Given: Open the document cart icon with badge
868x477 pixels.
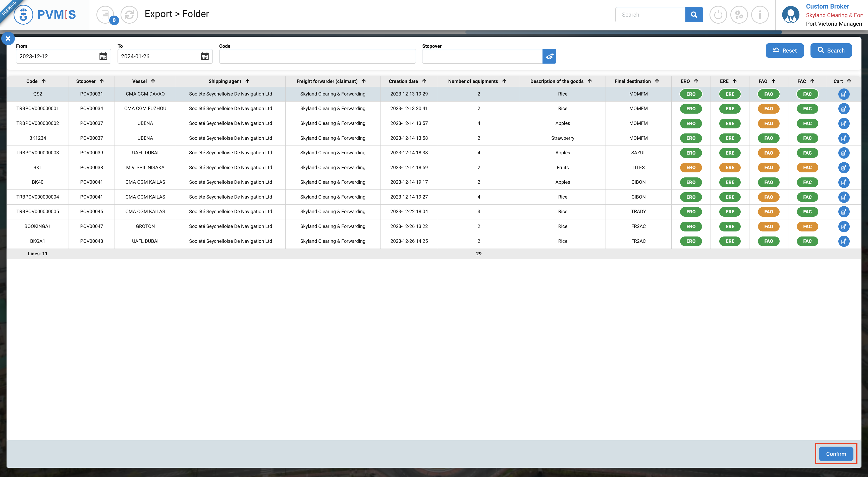Looking at the screenshot, I should (105, 15).
